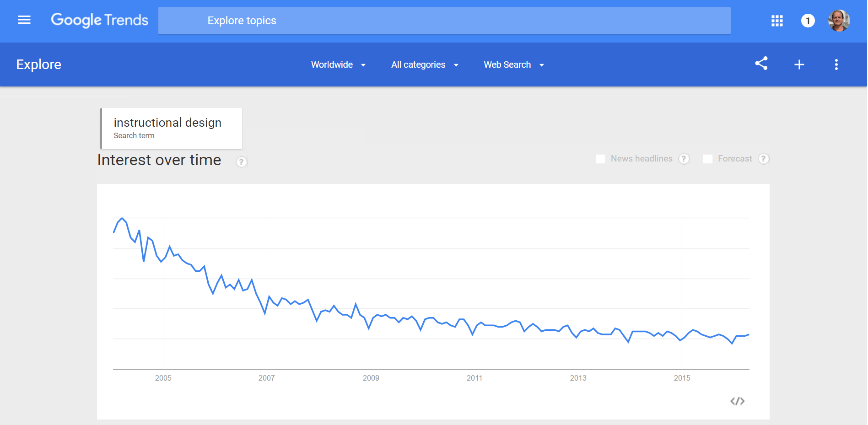Open the All categories dropdown
Image resolution: width=868 pixels, height=425 pixels.
(x=425, y=65)
